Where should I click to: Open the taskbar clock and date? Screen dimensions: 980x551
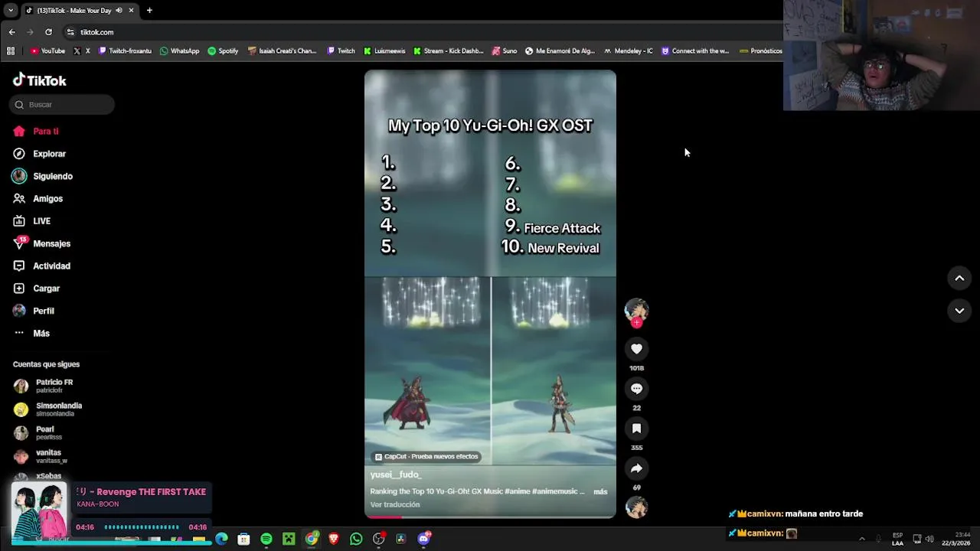coord(956,539)
